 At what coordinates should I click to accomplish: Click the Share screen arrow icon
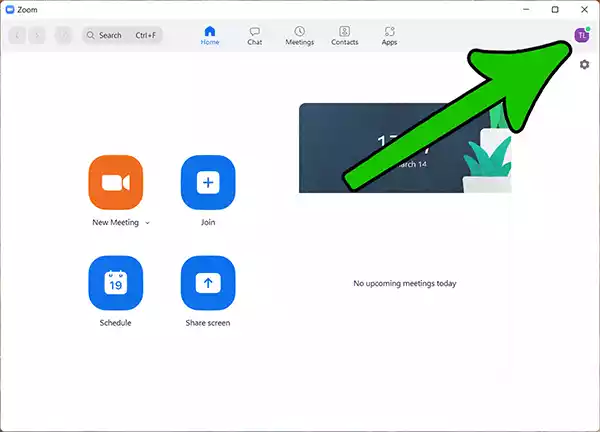point(208,283)
